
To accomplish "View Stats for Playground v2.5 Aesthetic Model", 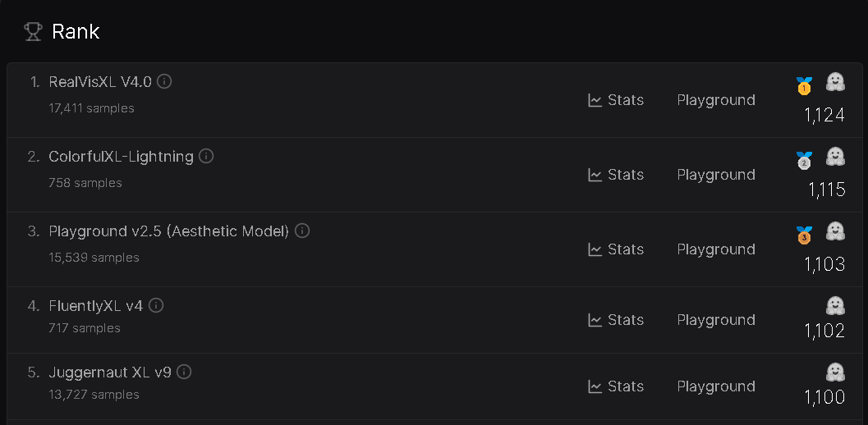I will 616,249.
